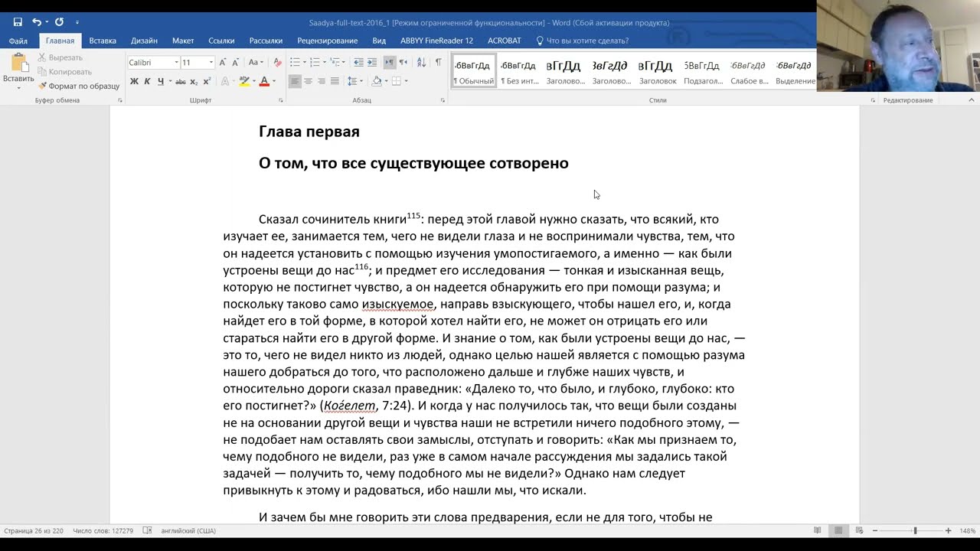Switch to the Ссылки tab
Image resolution: width=980 pixels, height=551 pixels.
pyautogui.click(x=221, y=41)
